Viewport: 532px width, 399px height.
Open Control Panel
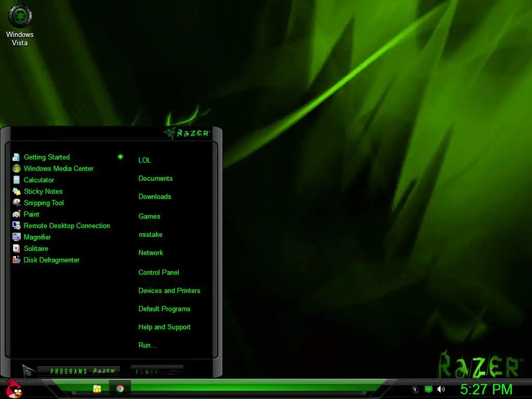pyautogui.click(x=158, y=272)
